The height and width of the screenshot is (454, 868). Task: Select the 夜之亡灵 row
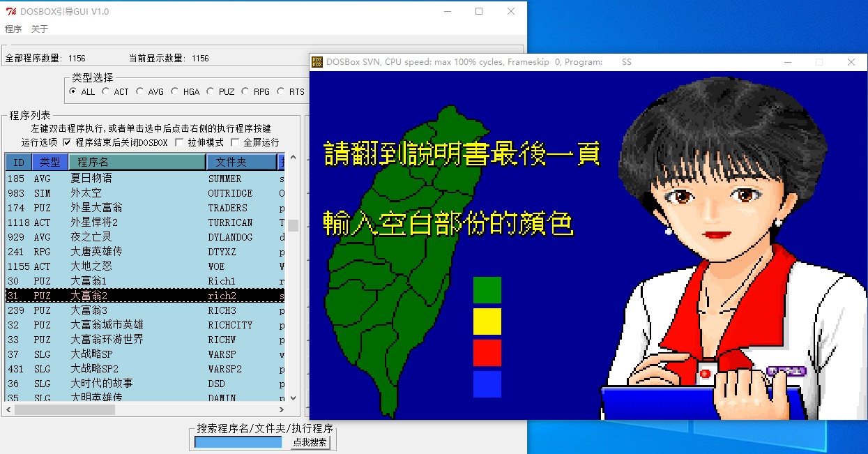145,237
